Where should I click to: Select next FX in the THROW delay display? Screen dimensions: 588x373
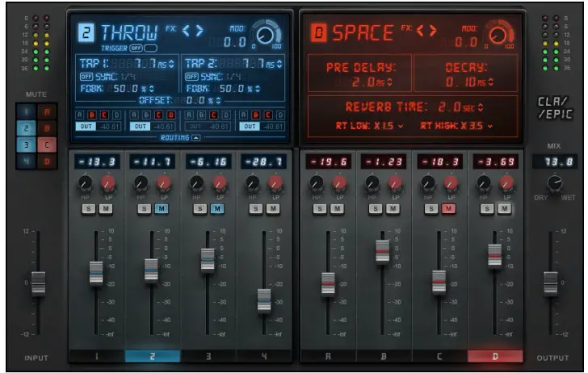199,31
